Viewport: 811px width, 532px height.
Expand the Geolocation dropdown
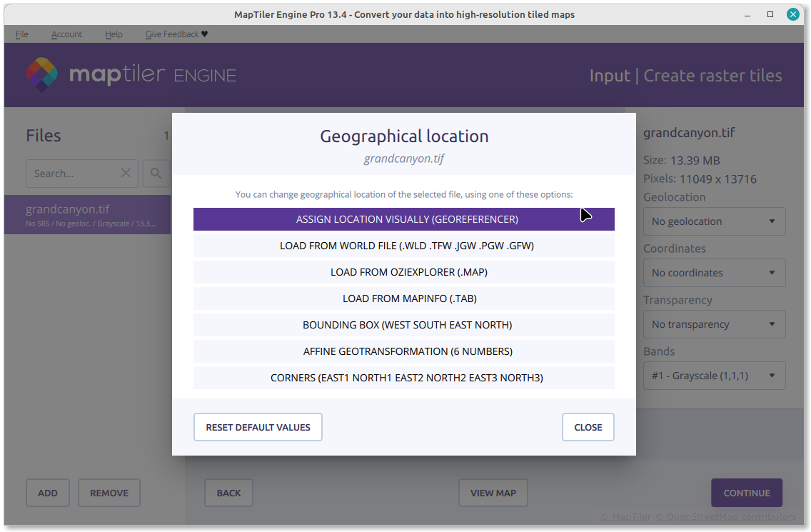point(714,221)
